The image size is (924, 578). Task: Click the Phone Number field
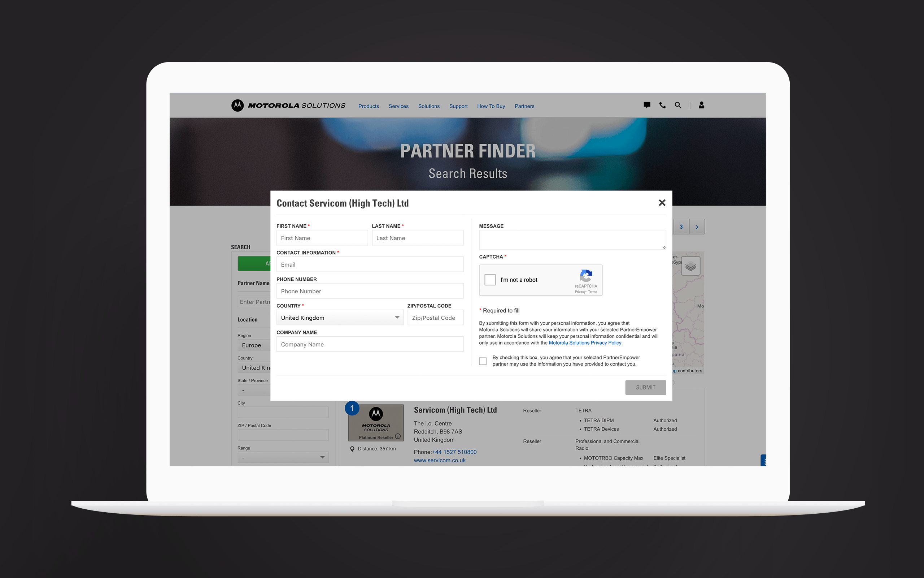tap(370, 291)
